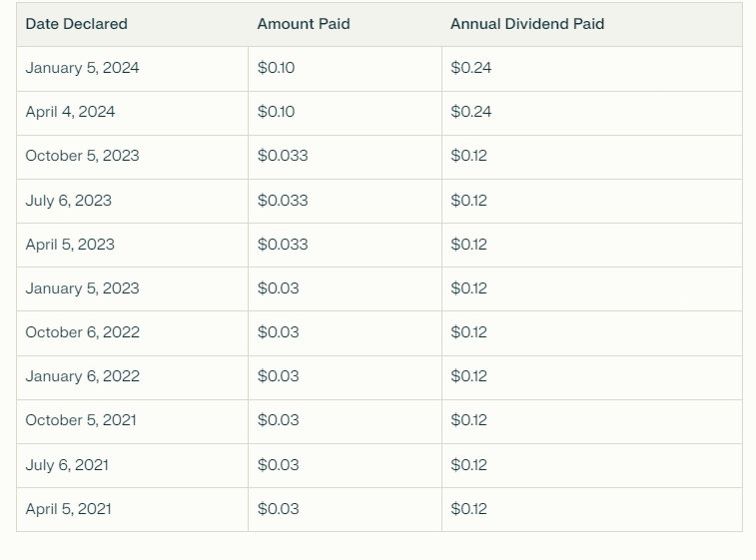The image size is (756, 560).
Task: Click the Annual Dividend Paid column header
Action: coord(527,24)
